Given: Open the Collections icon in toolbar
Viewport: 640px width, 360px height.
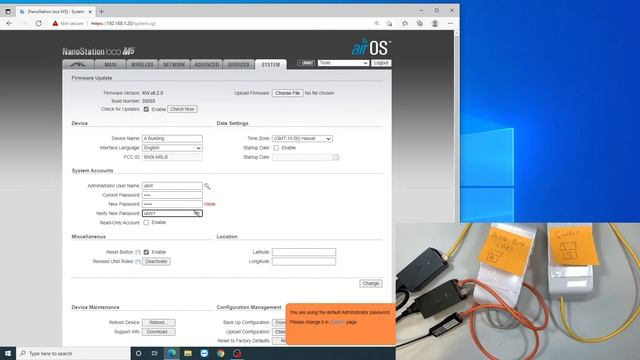Looking at the screenshot, I should point(420,23).
